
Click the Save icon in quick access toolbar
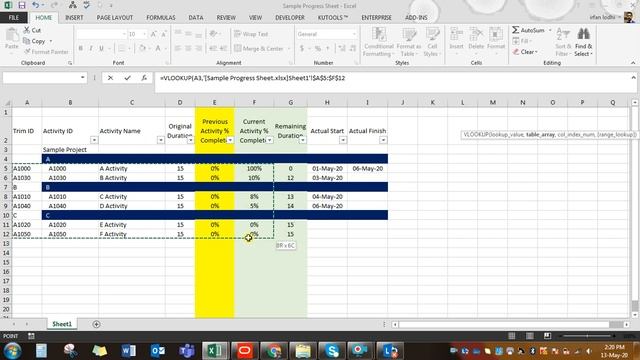pyautogui.click(x=22, y=5)
